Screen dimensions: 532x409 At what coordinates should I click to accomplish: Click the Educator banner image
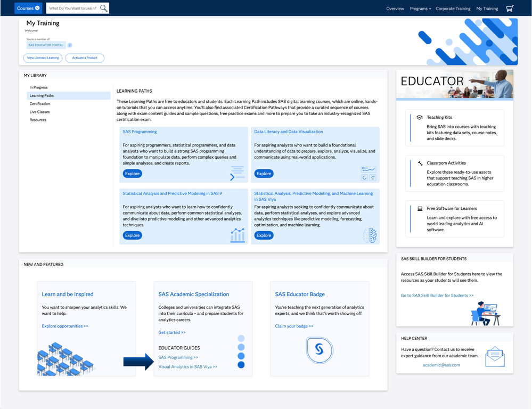point(455,84)
